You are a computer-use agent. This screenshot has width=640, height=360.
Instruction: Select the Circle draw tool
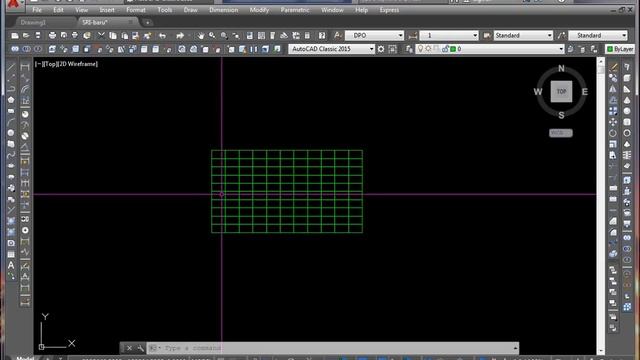pyautogui.click(x=11, y=133)
